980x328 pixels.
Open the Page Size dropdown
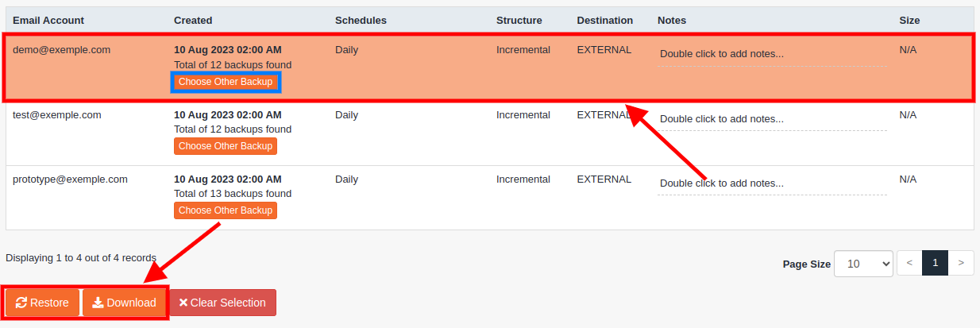tap(863, 263)
